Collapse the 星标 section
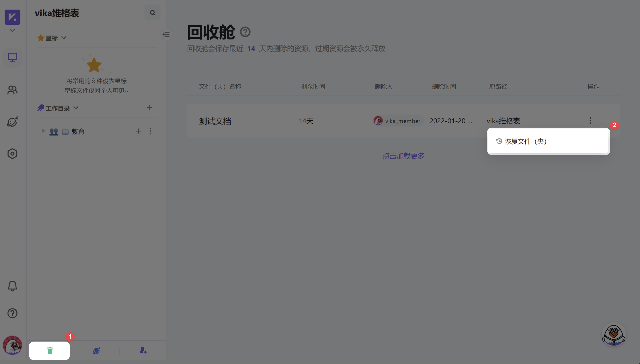Viewport: 640px width, 364px height. (x=64, y=38)
